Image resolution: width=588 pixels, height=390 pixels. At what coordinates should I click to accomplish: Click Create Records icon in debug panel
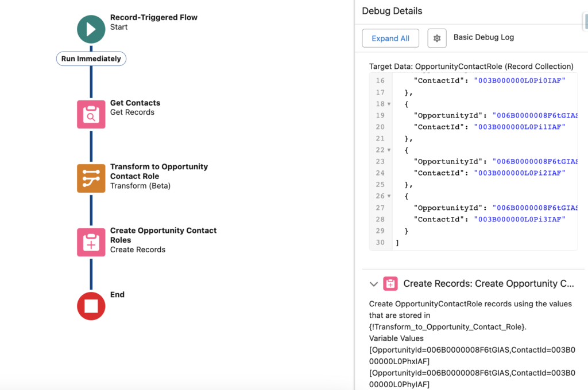390,283
